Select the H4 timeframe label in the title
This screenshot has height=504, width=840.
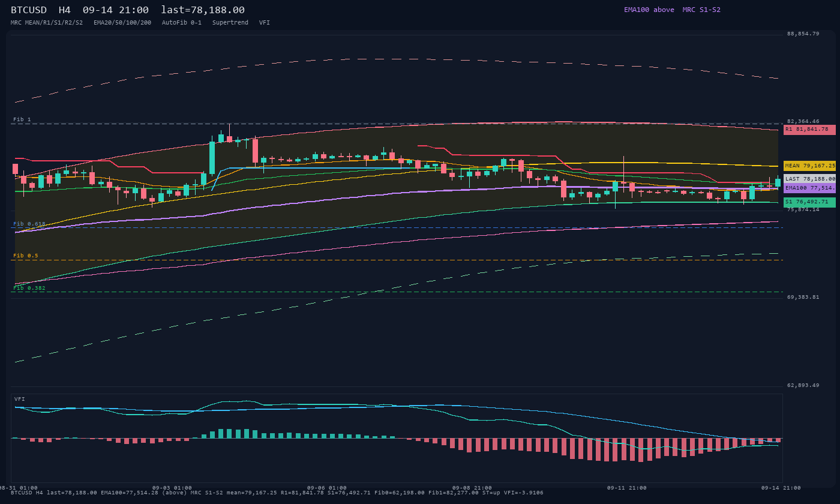tap(64, 10)
